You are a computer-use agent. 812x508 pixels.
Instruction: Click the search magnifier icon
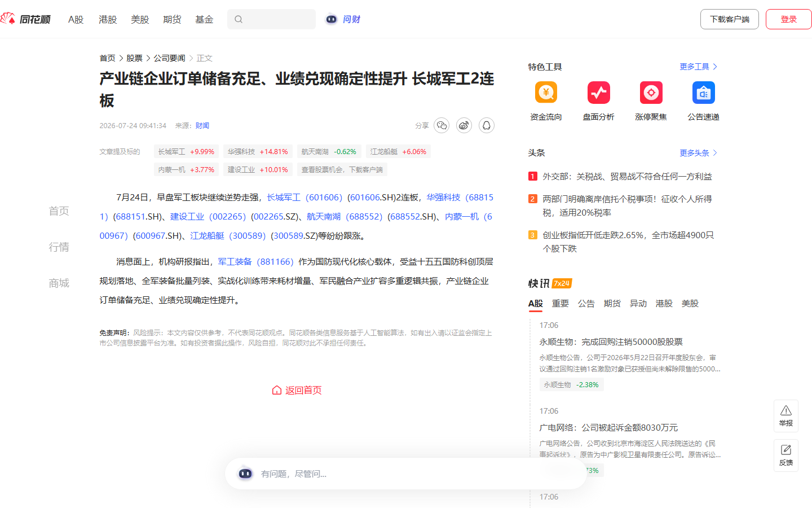239,19
